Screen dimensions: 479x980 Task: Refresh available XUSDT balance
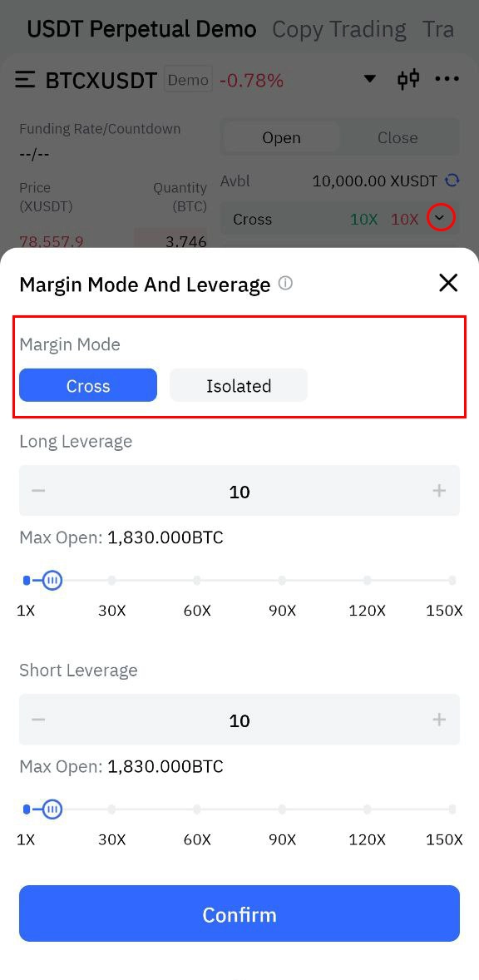[x=452, y=181]
